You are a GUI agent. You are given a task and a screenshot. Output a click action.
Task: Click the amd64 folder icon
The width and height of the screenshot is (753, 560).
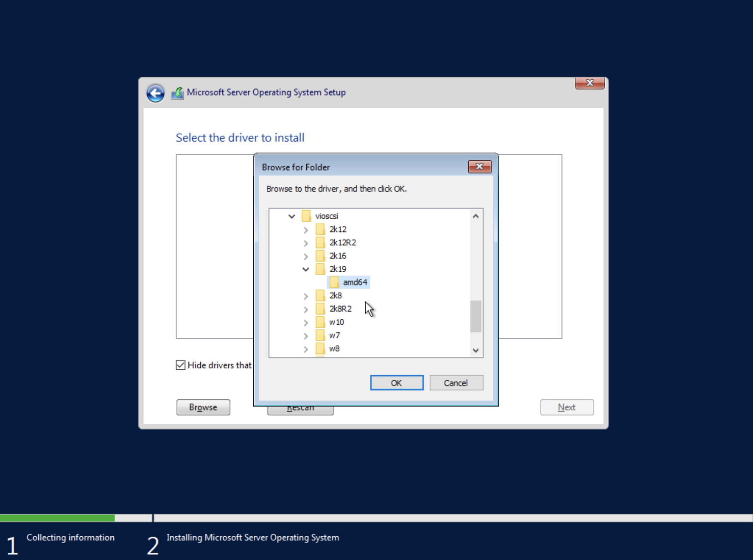pos(334,282)
